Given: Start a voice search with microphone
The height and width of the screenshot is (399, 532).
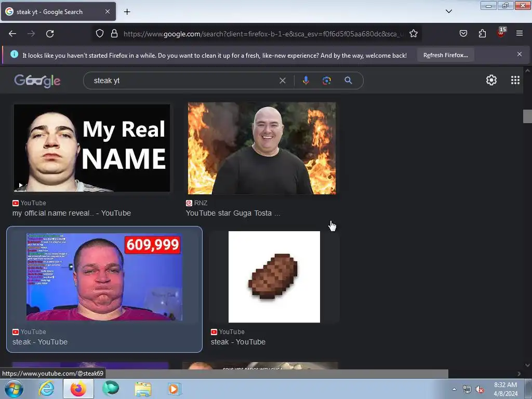Looking at the screenshot, I should click(x=305, y=81).
